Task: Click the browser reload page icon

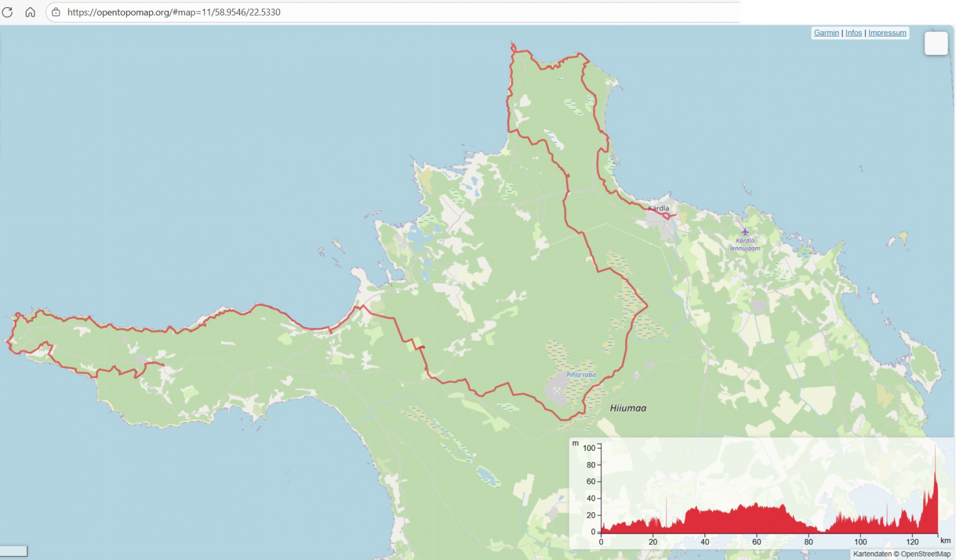Action: (x=8, y=12)
